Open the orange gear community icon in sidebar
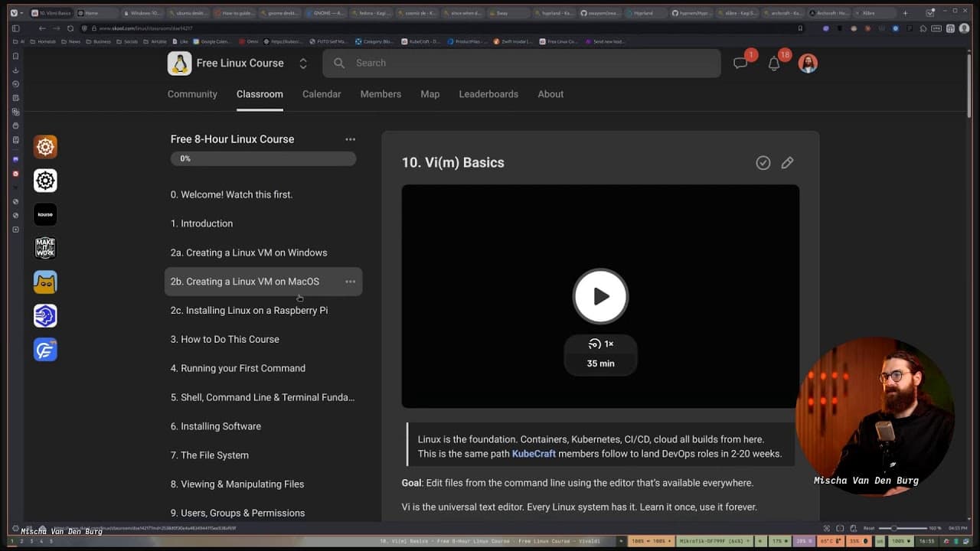Screen dimensions: 980x551 45,147
